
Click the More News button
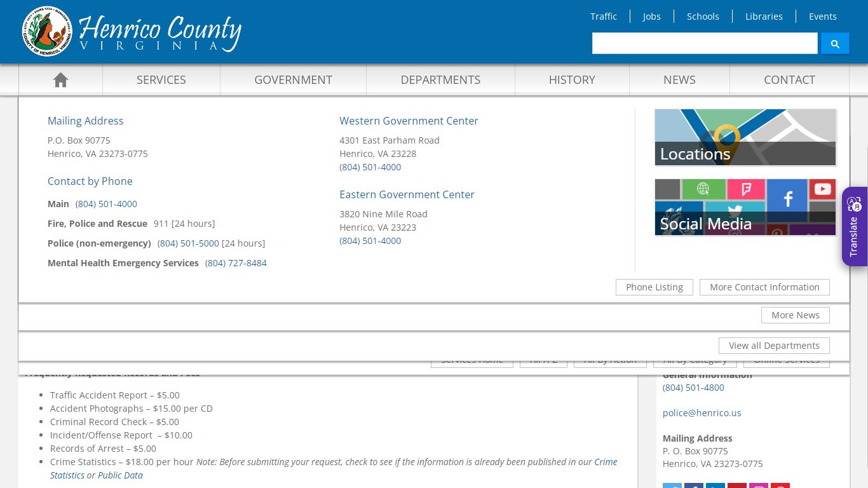(x=796, y=315)
